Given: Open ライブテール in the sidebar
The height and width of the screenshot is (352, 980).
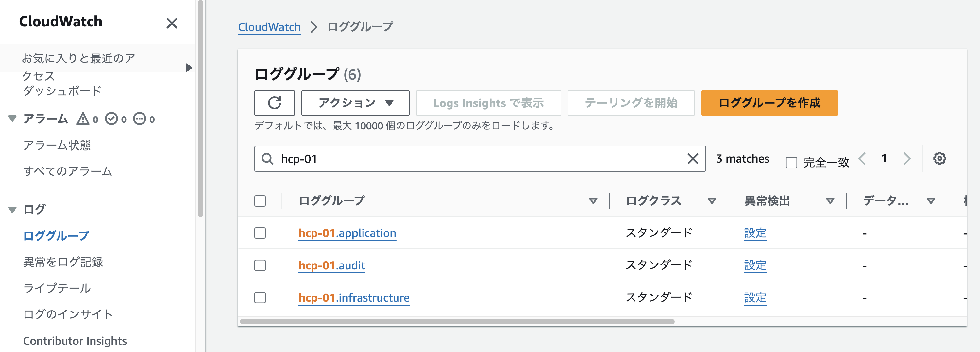Looking at the screenshot, I should pos(57,288).
